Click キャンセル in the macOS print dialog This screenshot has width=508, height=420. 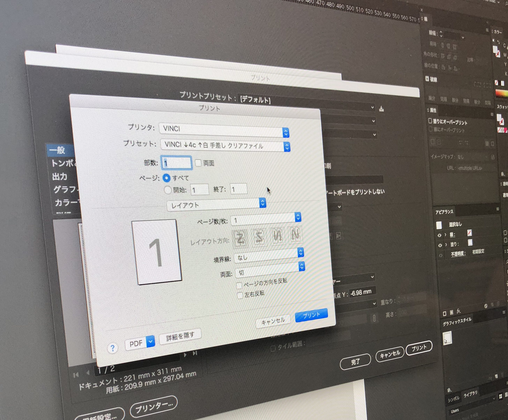point(273,321)
